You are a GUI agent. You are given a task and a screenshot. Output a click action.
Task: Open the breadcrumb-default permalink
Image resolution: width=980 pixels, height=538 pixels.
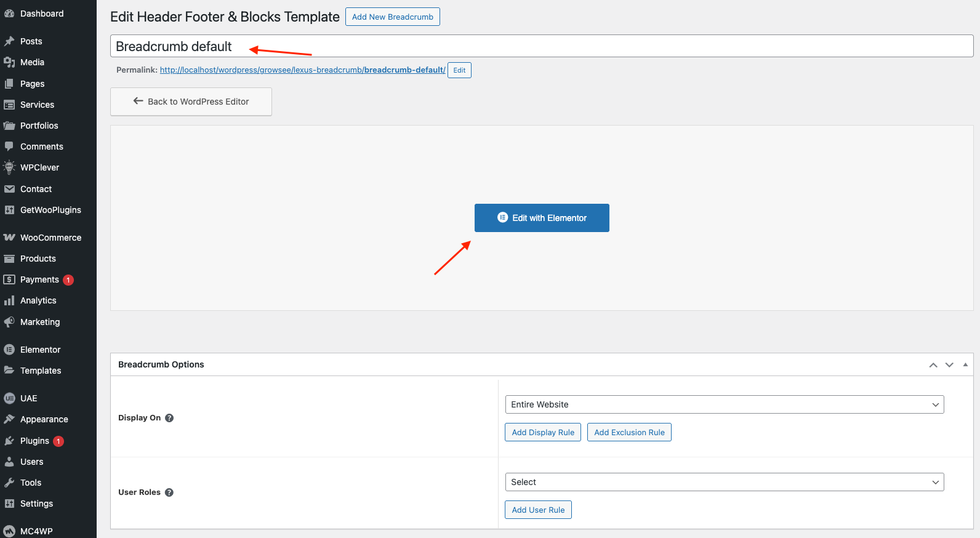point(302,70)
